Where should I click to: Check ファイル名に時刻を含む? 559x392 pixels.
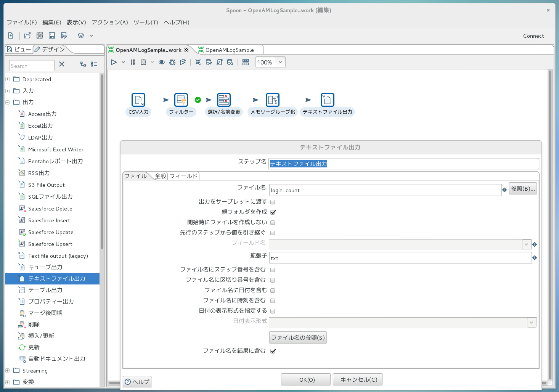tap(273, 301)
